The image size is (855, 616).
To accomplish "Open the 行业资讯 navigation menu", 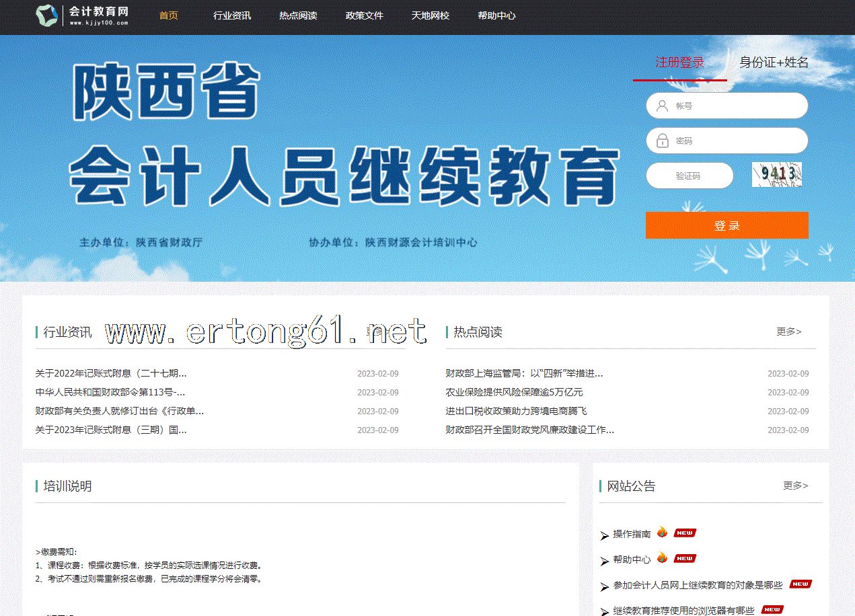I will (x=232, y=15).
